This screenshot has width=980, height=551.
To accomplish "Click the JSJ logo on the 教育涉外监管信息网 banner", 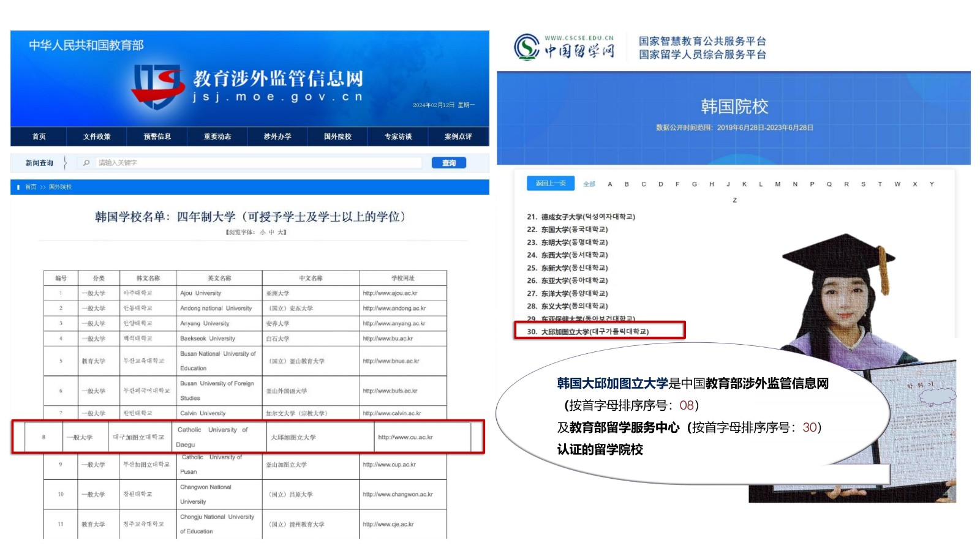I will [158, 86].
